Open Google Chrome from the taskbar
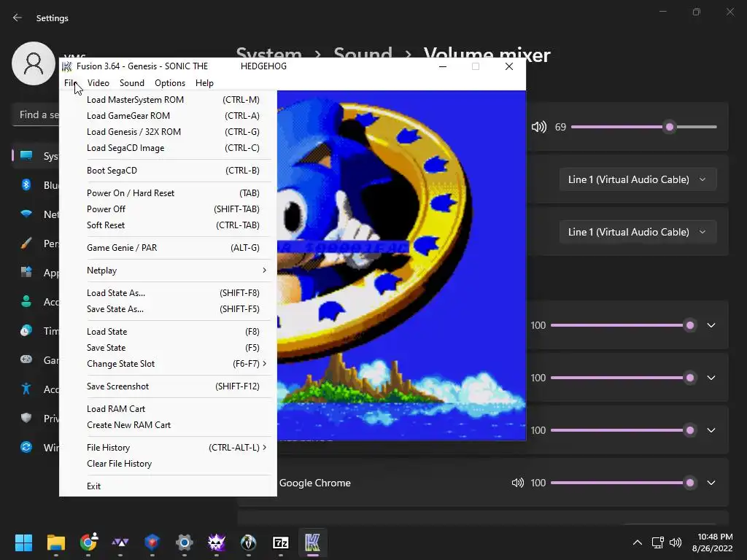This screenshot has height=560, width=747. (x=88, y=542)
